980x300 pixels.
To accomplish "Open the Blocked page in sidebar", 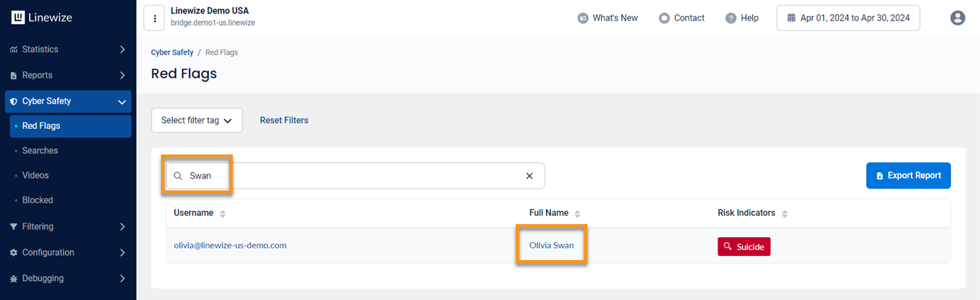I will 37,200.
